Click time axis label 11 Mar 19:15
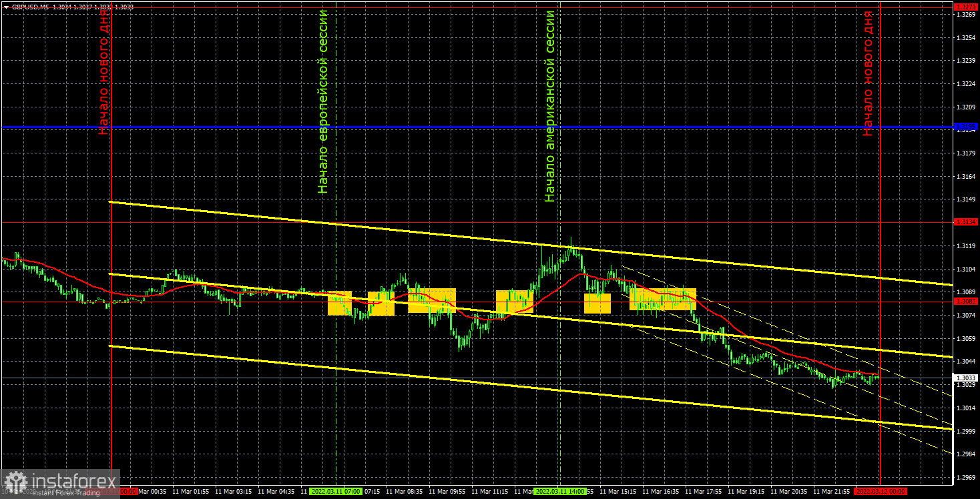 pos(746,491)
